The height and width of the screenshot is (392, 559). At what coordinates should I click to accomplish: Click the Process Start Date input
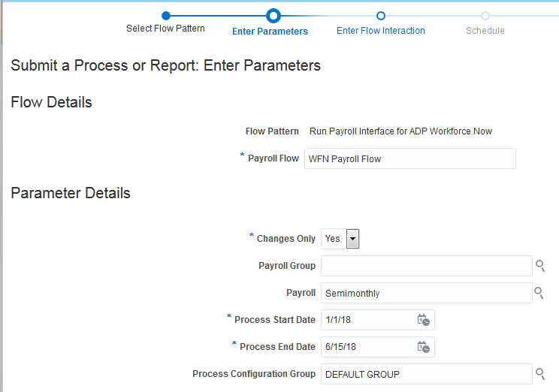pos(368,320)
